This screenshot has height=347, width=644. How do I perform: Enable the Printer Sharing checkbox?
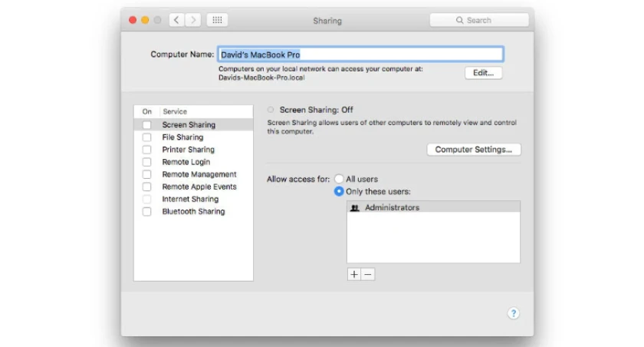click(x=146, y=149)
